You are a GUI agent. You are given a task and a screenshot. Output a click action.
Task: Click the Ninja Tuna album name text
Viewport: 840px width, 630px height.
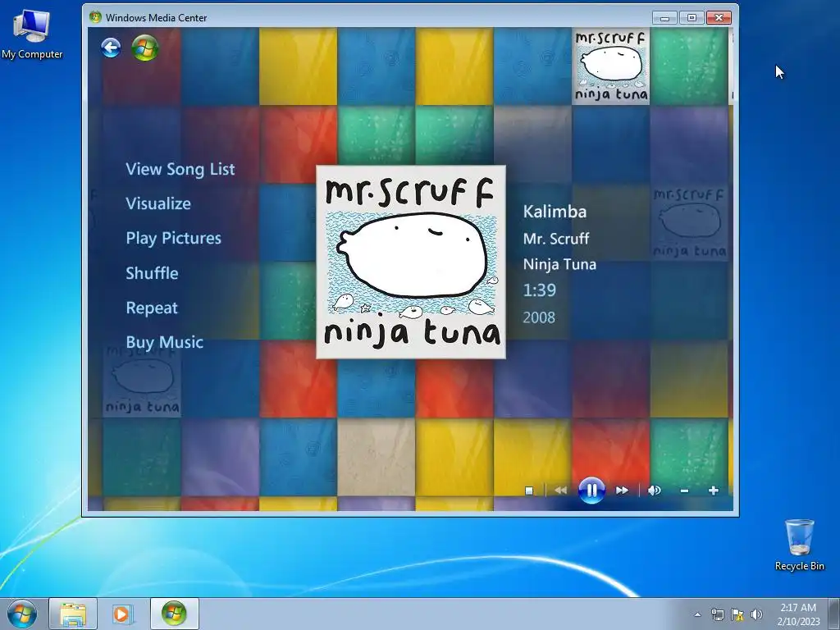click(559, 264)
